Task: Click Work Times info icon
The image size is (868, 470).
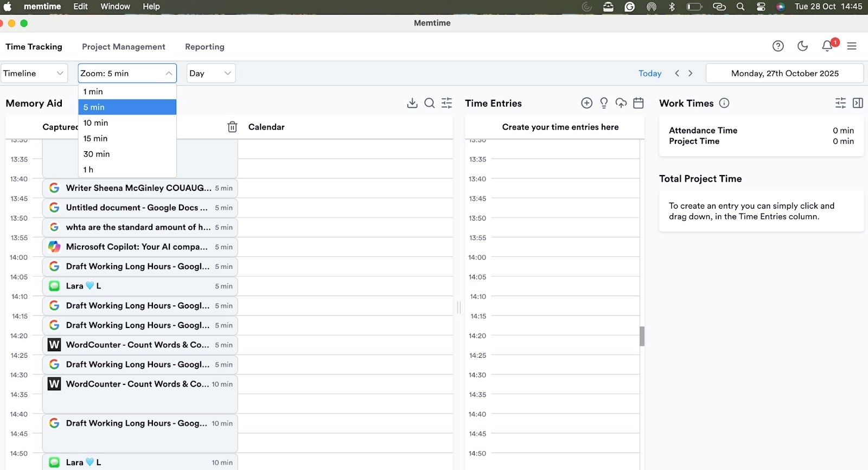Action: coord(724,103)
